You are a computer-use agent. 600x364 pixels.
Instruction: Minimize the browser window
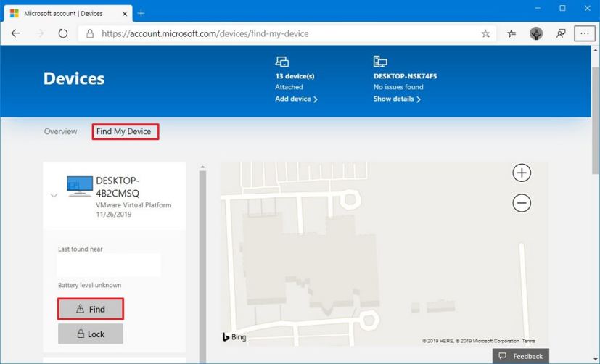pyautogui.click(x=538, y=9)
